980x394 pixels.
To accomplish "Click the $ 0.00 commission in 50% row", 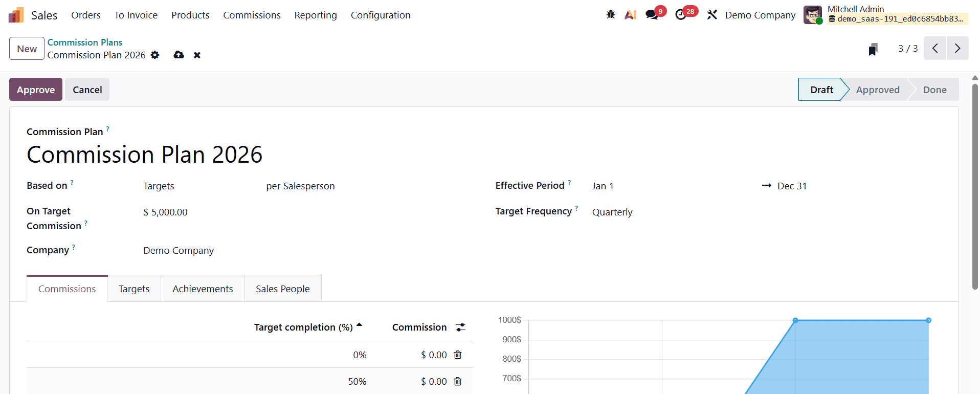I will pos(434,381).
